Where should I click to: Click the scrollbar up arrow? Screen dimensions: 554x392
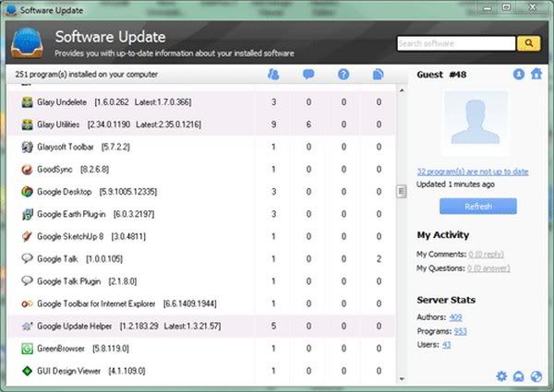coord(402,90)
